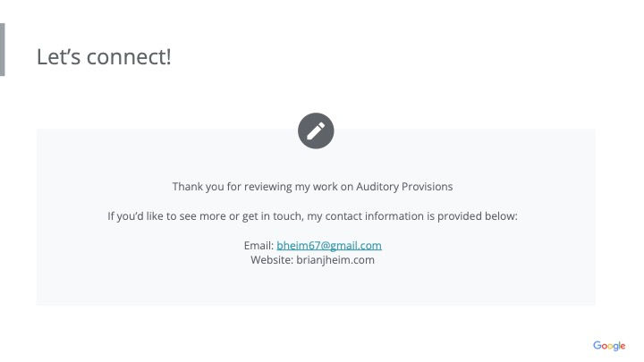This screenshot has height=362, width=644.
Task: Click the brianjheim.com website address
Action: point(335,260)
